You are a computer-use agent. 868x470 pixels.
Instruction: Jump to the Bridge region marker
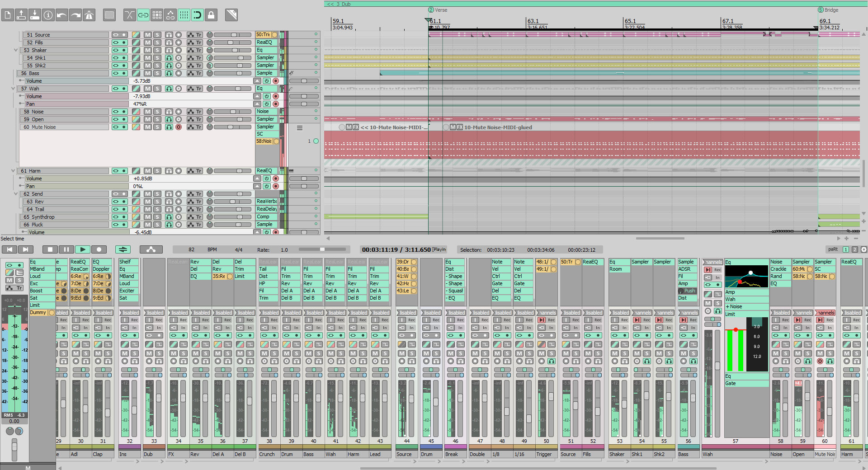828,10
